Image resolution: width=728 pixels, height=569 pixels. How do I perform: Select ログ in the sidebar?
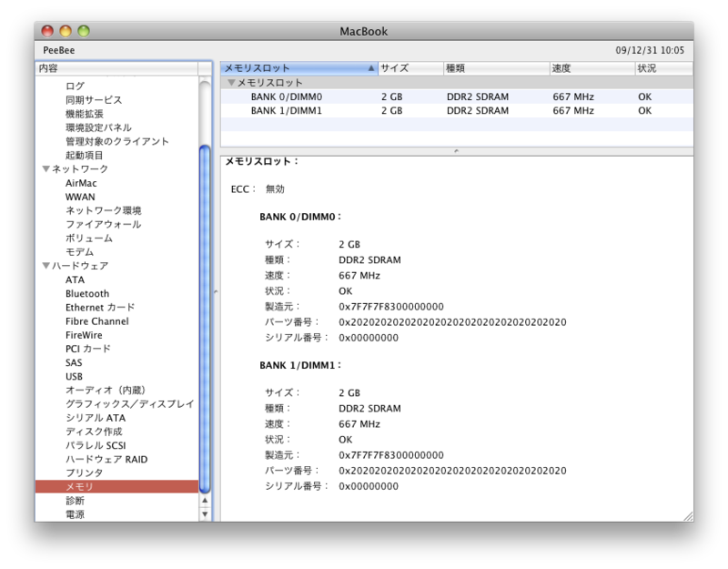tap(75, 86)
